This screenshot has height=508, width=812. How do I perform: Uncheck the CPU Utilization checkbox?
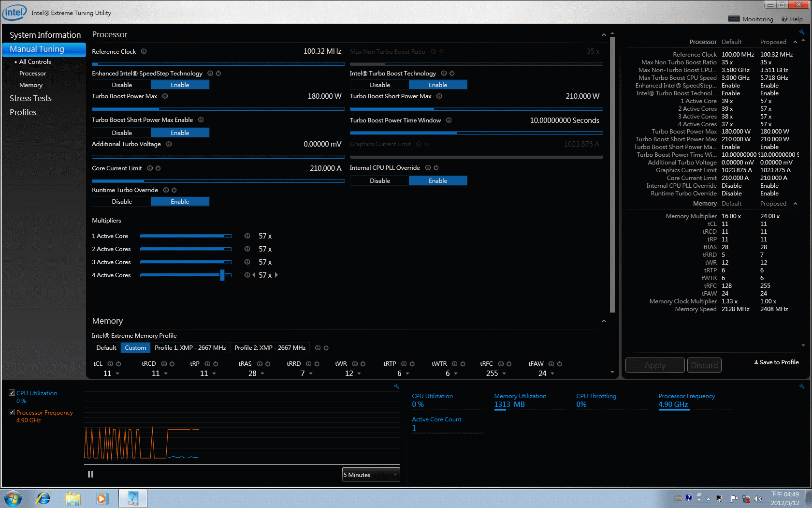click(x=12, y=393)
